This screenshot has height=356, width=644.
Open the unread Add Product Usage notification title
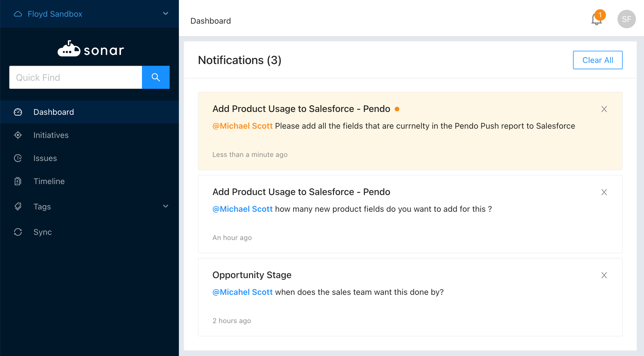(301, 109)
